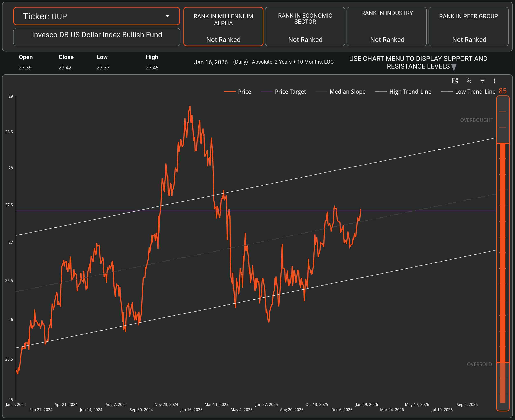Image resolution: width=515 pixels, height=420 pixels.
Task: Select Rank in Economic Sector card
Action: [x=305, y=27]
